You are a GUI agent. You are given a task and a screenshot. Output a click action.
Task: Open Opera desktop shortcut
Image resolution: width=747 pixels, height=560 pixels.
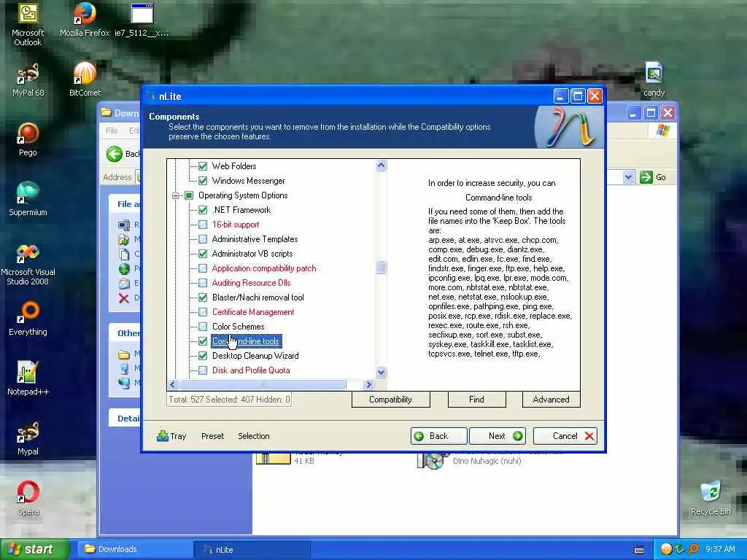pyautogui.click(x=28, y=498)
